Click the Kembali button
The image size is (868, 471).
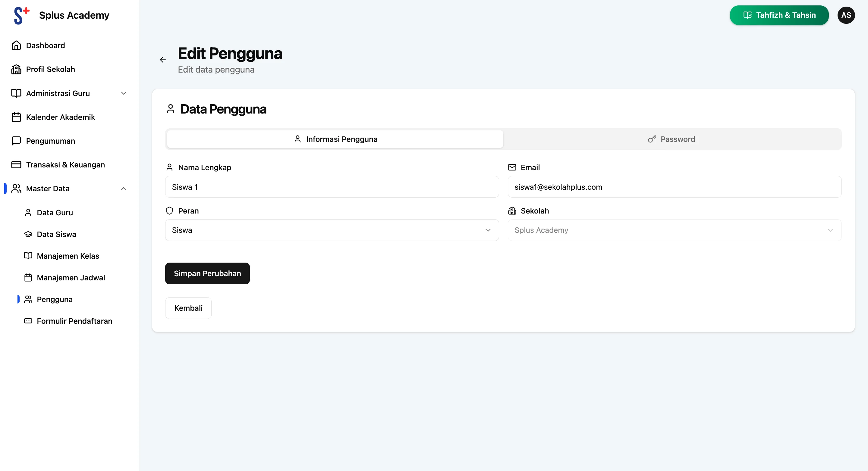point(188,308)
